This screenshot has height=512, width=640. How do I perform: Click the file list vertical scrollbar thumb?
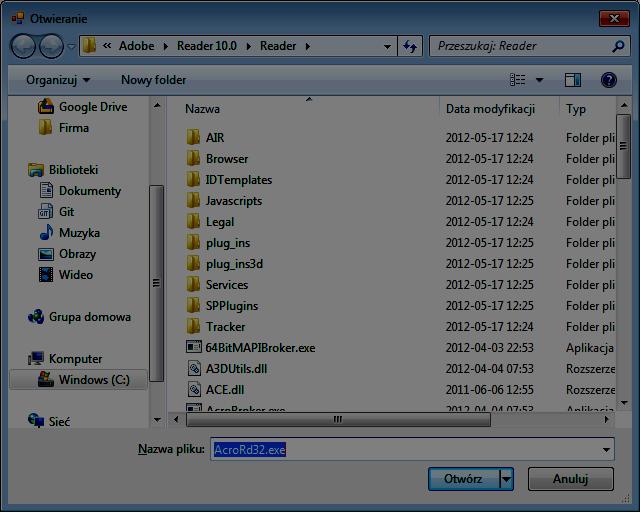pos(623,146)
